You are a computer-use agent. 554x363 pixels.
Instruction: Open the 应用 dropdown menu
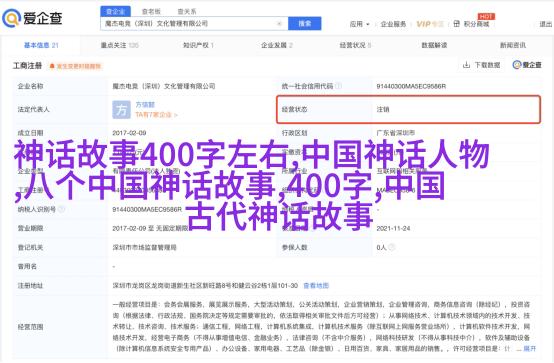[x=359, y=24]
